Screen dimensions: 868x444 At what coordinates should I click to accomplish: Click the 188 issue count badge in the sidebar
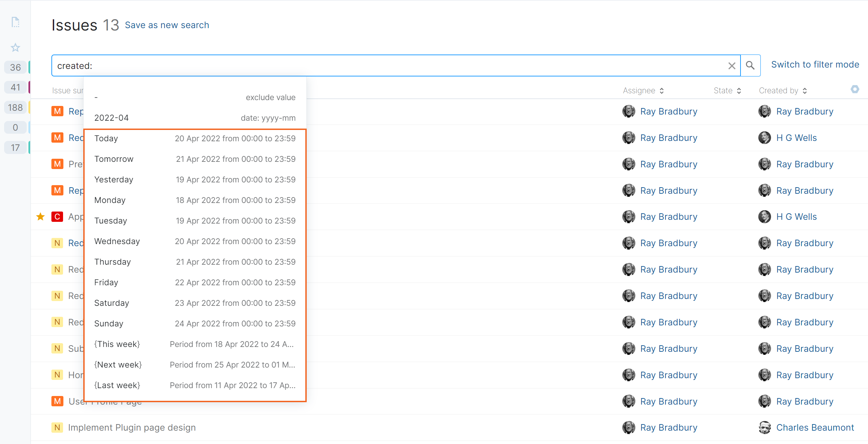click(15, 107)
